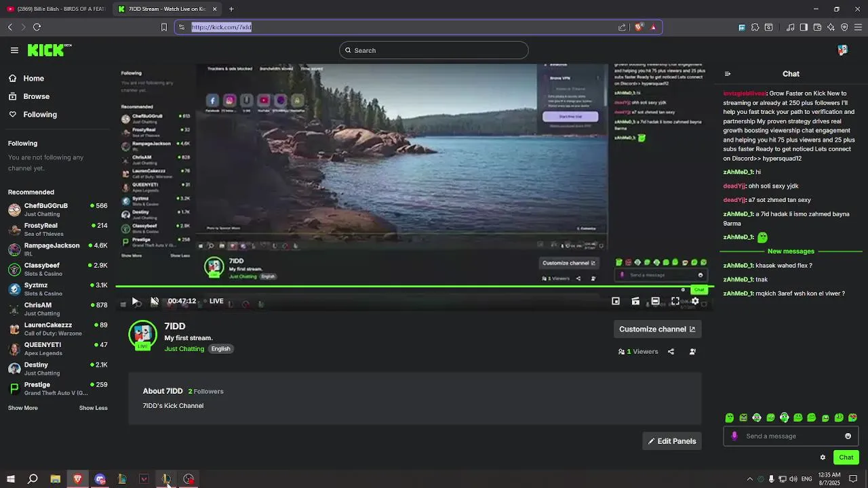Open ChrisAM recommended channel
868x488 pixels.
point(58,309)
